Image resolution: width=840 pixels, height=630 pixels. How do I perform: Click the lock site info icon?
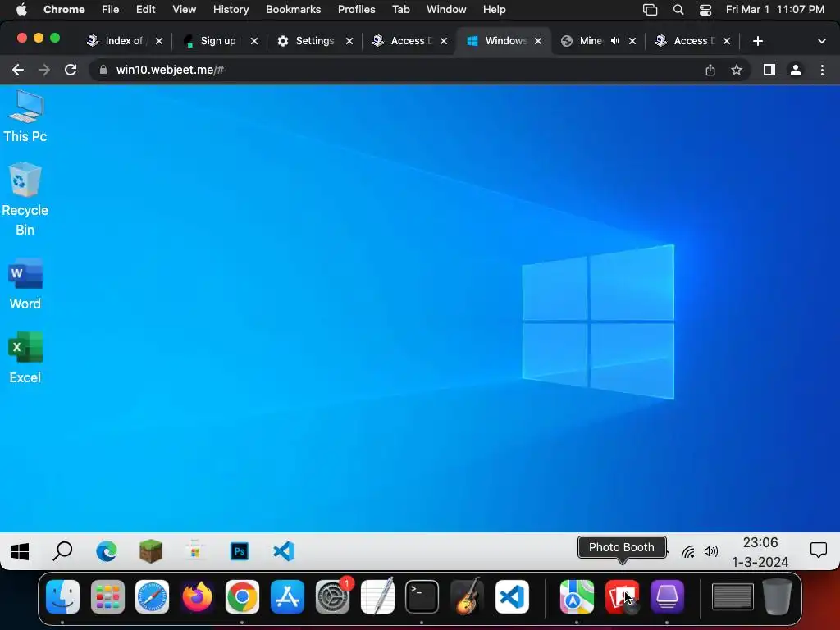103,70
